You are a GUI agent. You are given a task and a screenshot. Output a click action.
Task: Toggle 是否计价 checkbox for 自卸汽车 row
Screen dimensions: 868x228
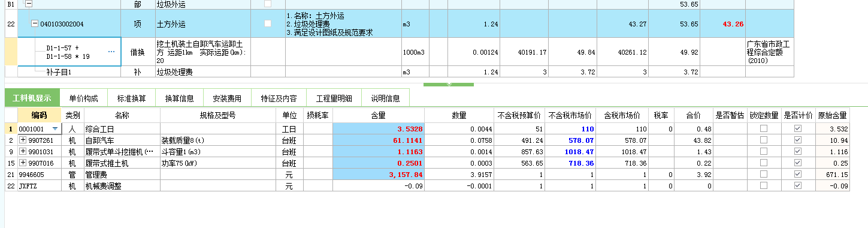coord(798,140)
